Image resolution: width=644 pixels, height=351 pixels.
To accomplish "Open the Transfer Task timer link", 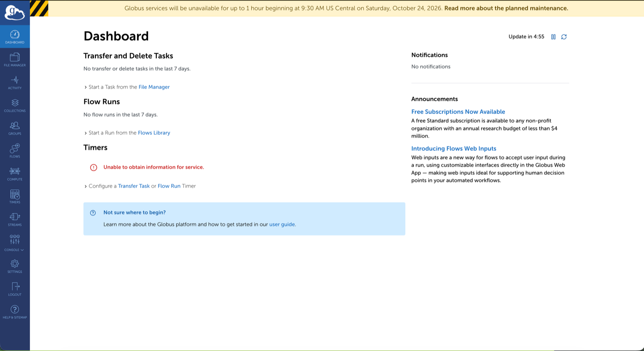I will (134, 186).
